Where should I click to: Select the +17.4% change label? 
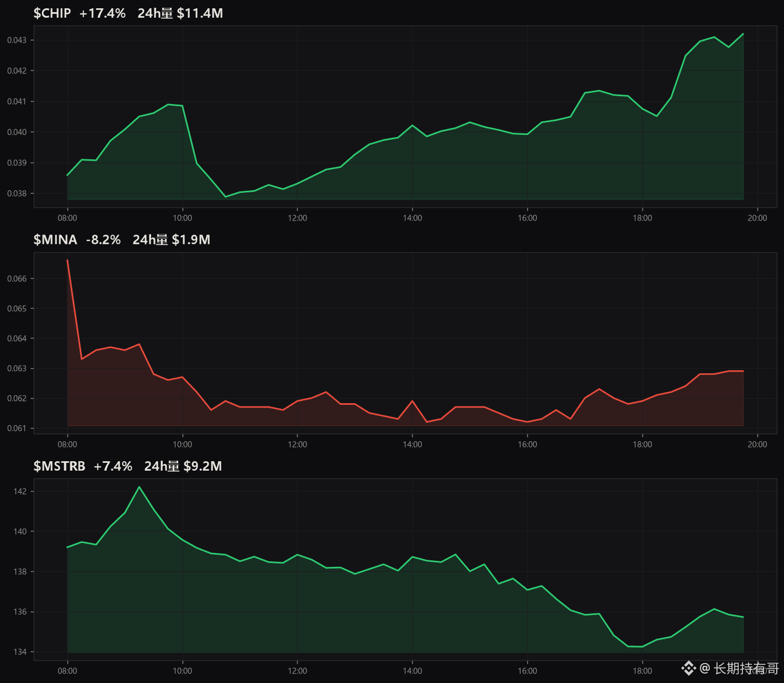[102, 13]
